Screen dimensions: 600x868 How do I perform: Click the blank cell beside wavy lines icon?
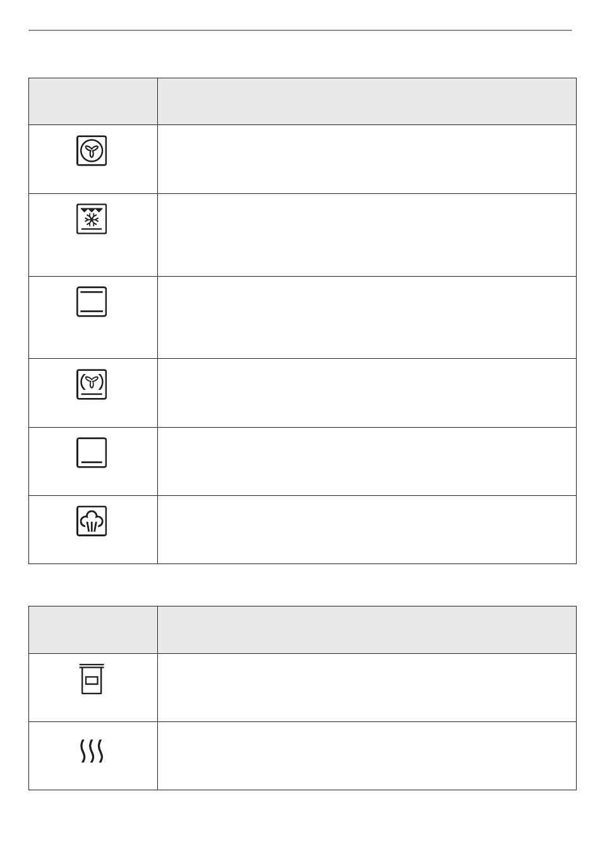(367, 756)
